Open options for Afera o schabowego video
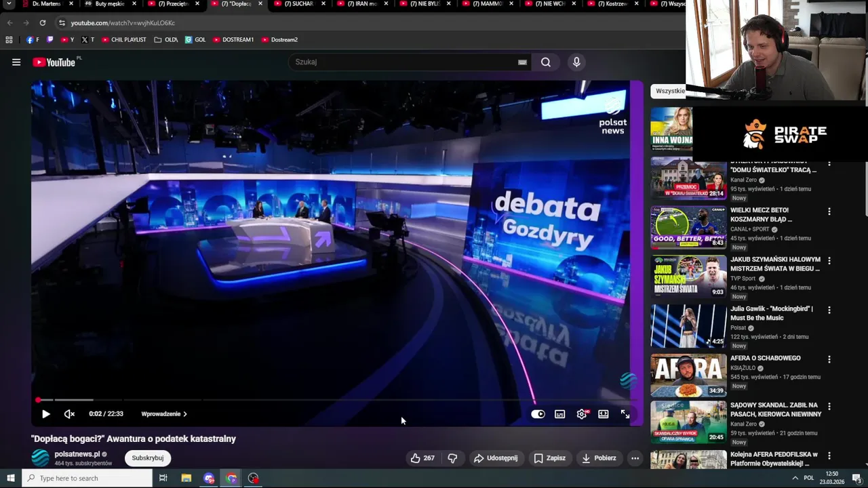This screenshot has width=868, height=488. [829, 360]
